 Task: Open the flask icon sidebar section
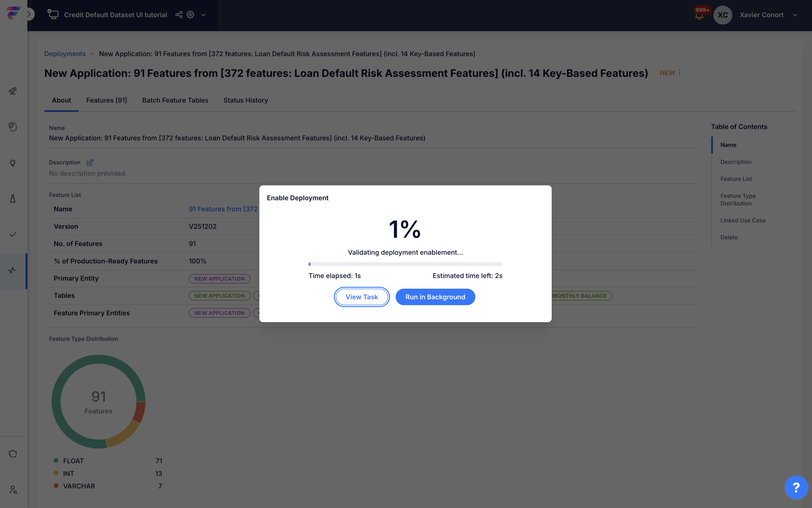13,199
